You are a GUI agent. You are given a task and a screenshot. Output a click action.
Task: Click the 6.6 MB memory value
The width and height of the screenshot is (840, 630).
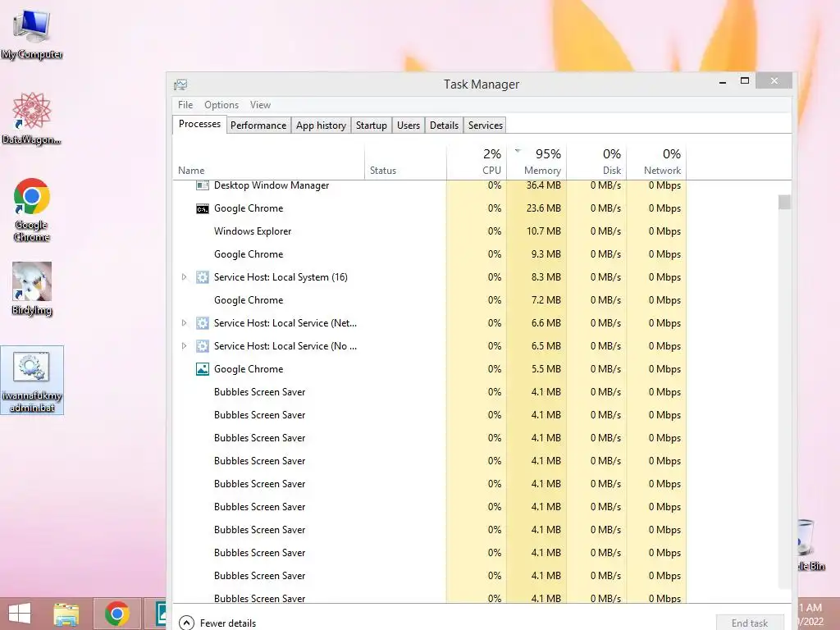tap(546, 323)
